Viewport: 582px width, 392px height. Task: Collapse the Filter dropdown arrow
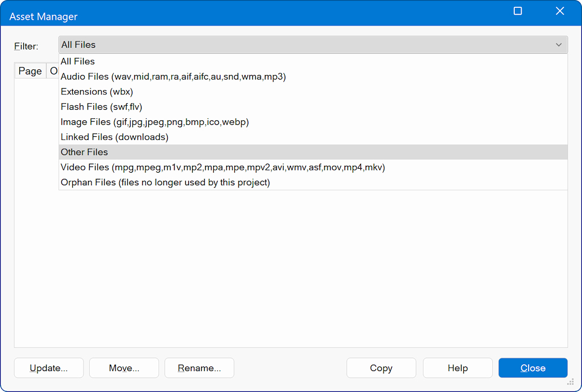click(x=559, y=45)
